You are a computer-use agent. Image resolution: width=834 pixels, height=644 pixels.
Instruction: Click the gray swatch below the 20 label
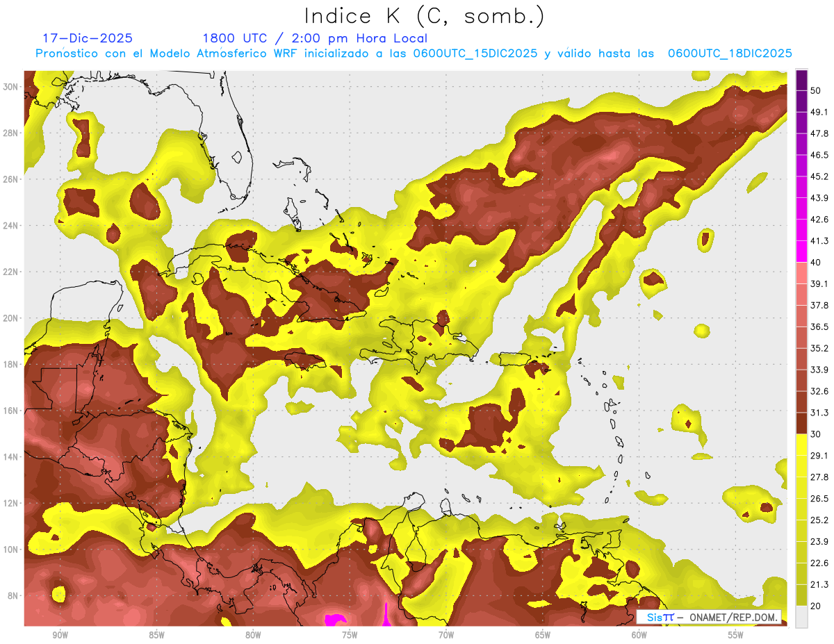(x=801, y=617)
